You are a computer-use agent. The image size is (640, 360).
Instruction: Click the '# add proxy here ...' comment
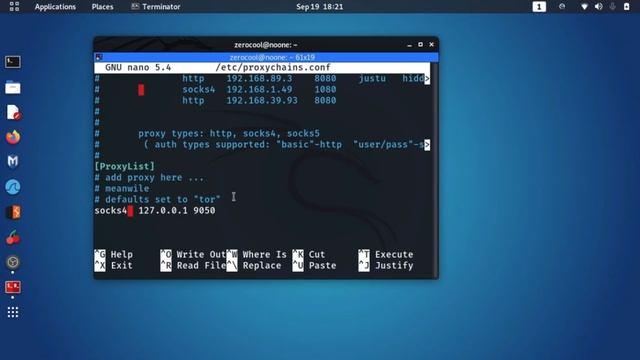[x=149, y=178]
